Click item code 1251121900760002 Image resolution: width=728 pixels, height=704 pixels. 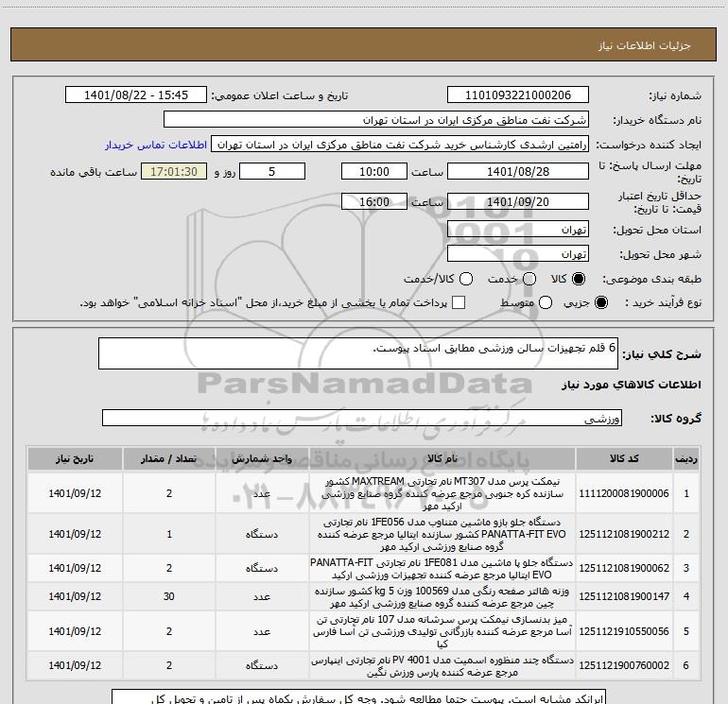coord(624,665)
